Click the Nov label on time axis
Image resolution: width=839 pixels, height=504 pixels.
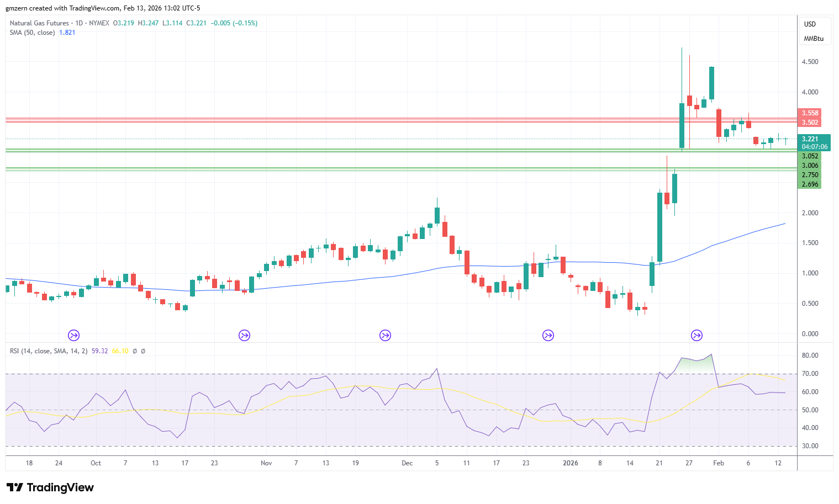tap(266, 463)
